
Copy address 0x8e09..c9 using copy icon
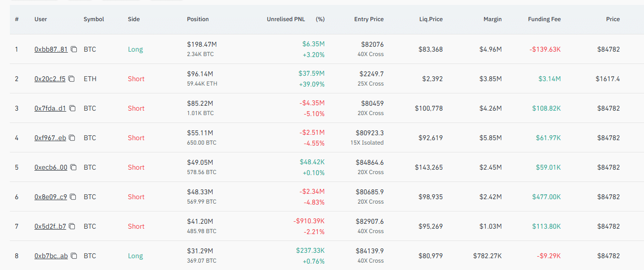coord(73,197)
